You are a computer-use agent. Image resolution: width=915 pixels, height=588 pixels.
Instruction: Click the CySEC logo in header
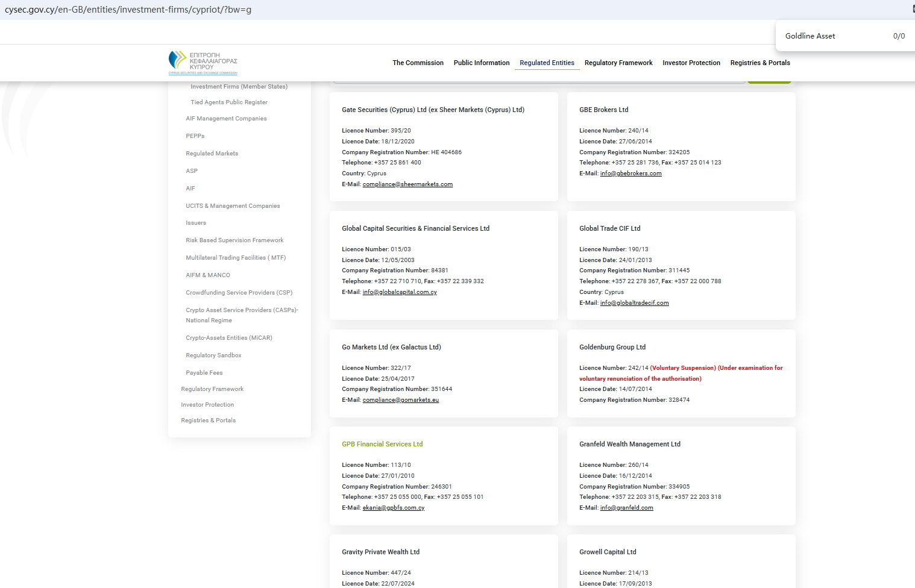pos(203,63)
